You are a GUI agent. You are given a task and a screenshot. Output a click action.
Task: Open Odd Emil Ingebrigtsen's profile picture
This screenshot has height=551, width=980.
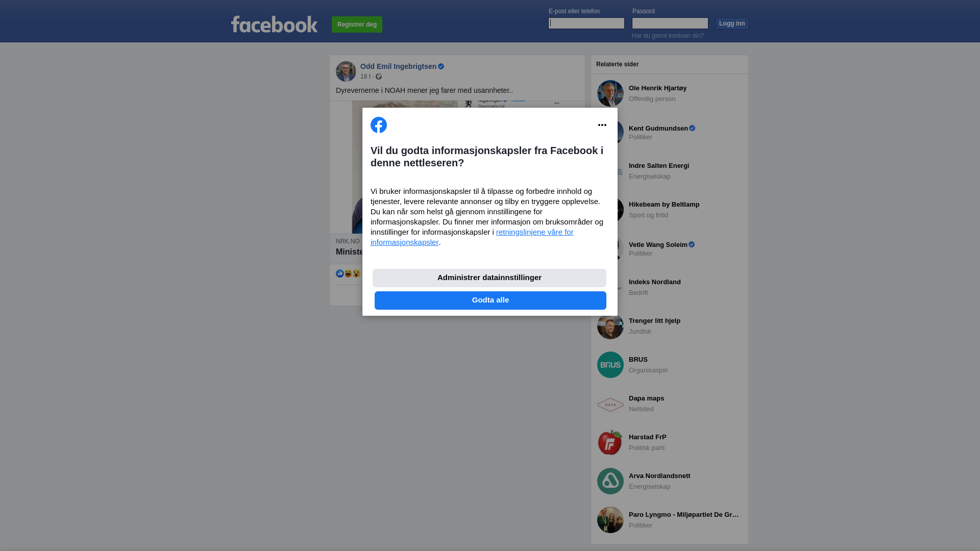pos(346,71)
